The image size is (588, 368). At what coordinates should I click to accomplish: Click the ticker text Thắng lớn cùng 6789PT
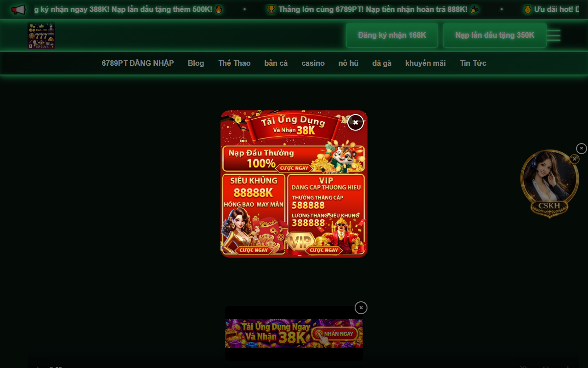click(320, 9)
